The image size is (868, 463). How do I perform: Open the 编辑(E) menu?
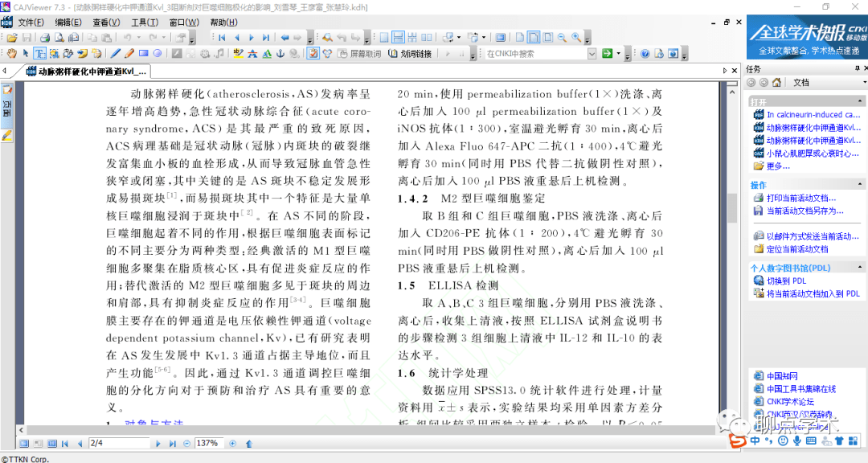68,23
